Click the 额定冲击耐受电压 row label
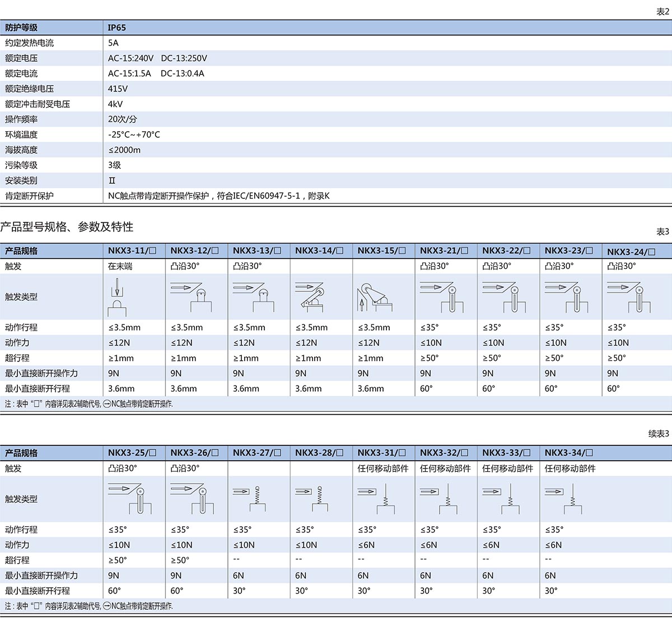 [38, 104]
